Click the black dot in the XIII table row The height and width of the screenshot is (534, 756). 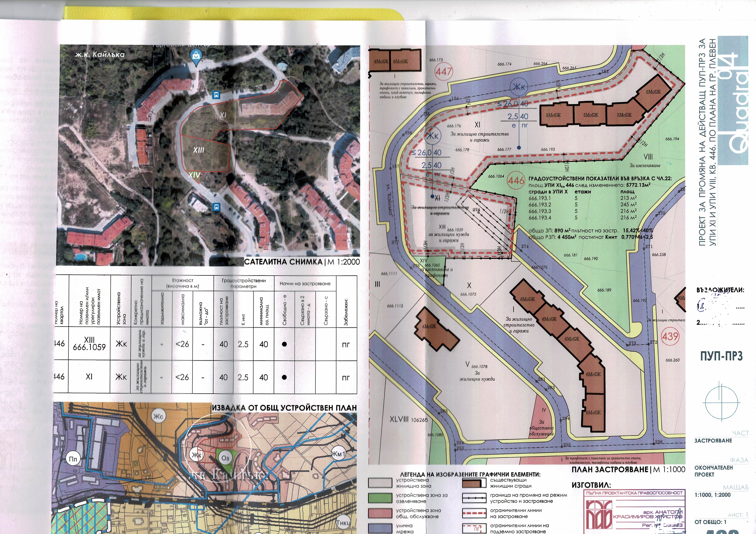click(x=284, y=344)
